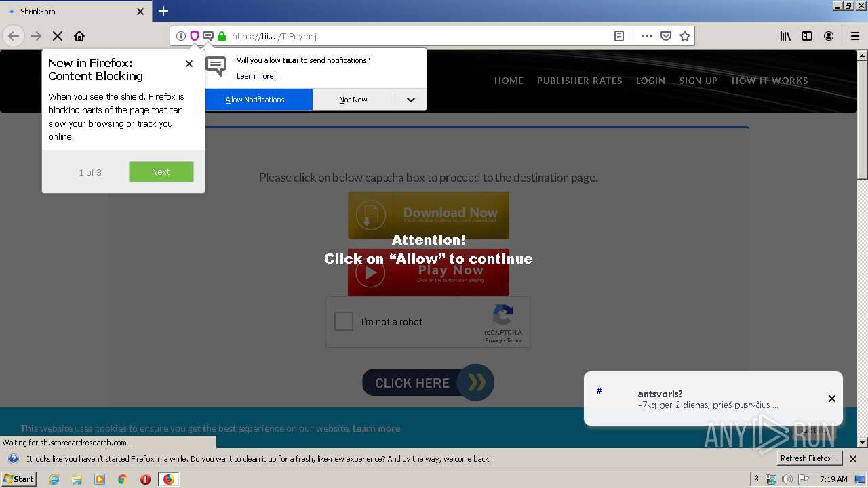Image resolution: width=868 pixels, height=488 pixels.
Task: Go to LOGIN page
Action: tap(650, 81)
